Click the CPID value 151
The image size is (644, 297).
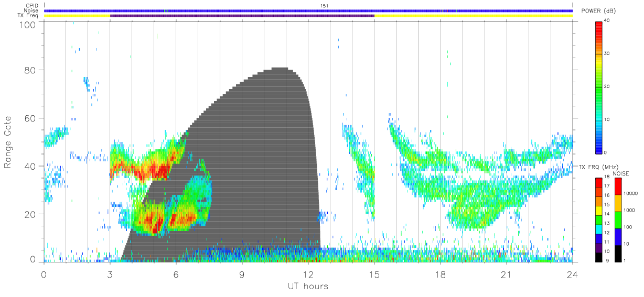tap(324, 6)
